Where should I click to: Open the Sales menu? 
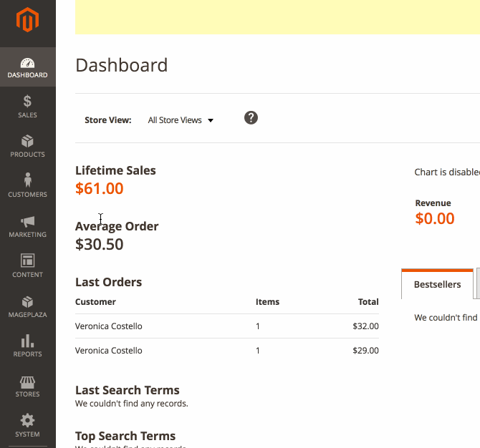coord(27,107)
